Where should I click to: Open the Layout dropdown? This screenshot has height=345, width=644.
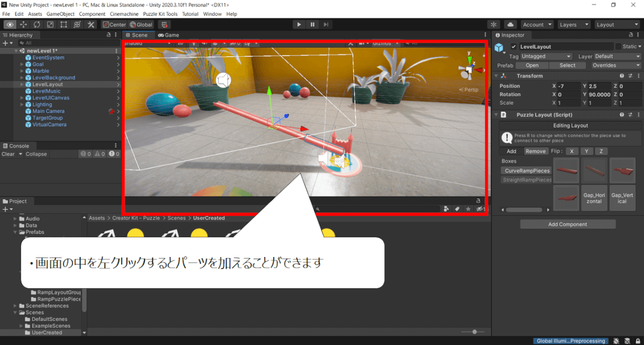coord(617,25)
